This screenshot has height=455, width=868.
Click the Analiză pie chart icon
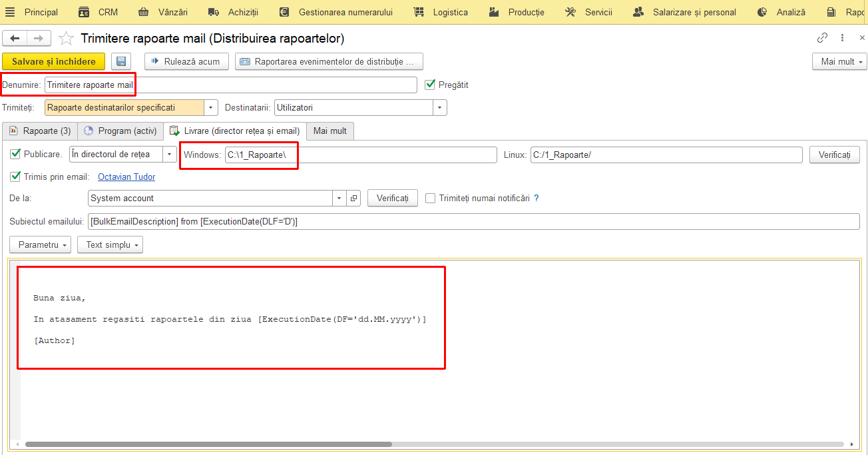(x=762, y=12)
